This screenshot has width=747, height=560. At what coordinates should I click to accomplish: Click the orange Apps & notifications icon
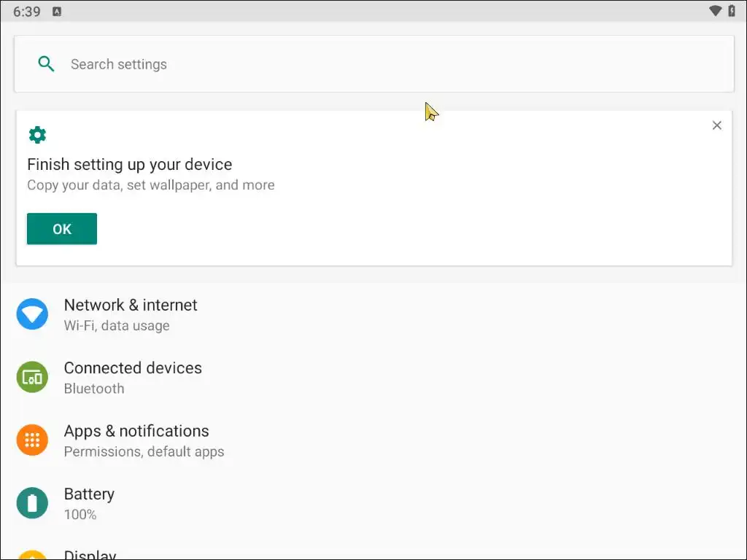pyautogui.click(x=32, y=440)
